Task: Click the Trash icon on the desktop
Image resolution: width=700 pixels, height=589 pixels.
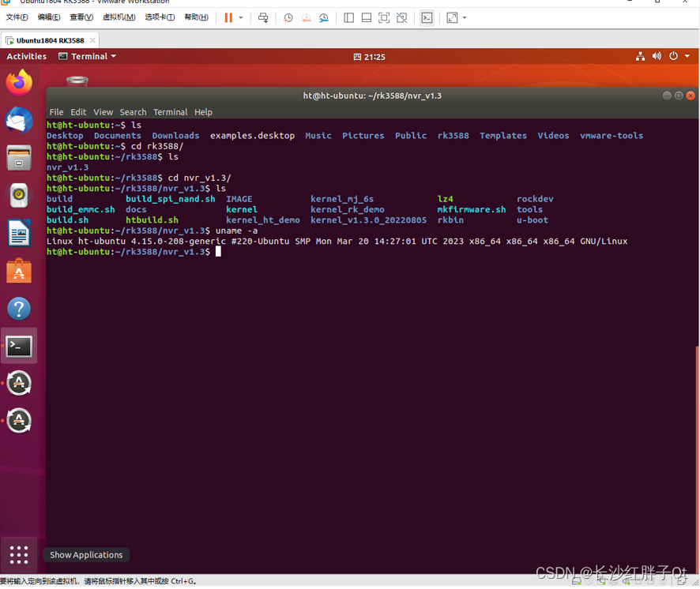Action: click(77, 81)
